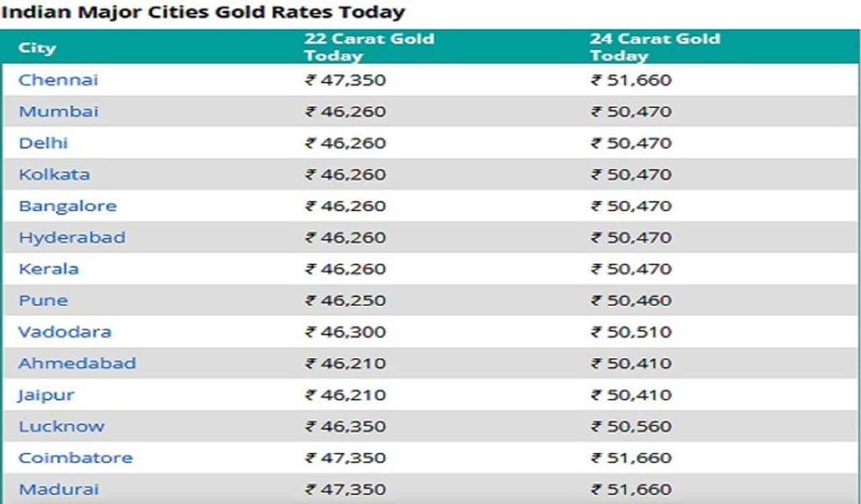Screen dimensions: 861x504
Task: Open the Chennai city link
Action: click(58, 80)
